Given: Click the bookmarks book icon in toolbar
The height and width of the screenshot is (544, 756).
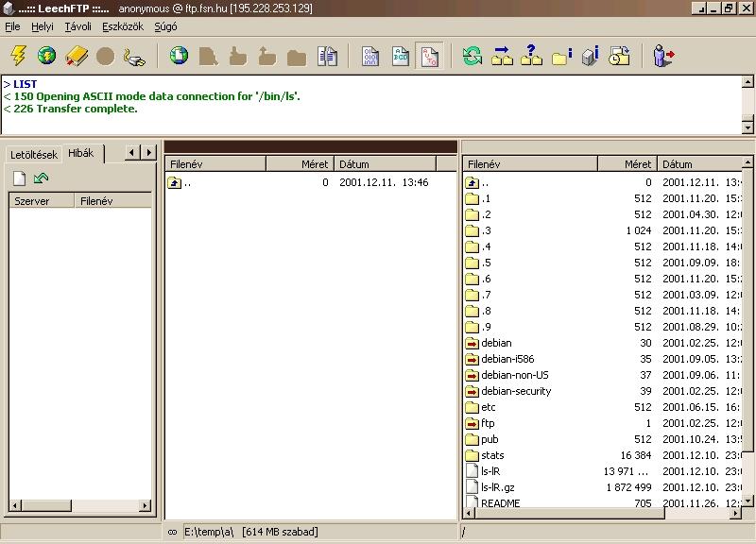Looking at the screenshot, I should point(77,57).
